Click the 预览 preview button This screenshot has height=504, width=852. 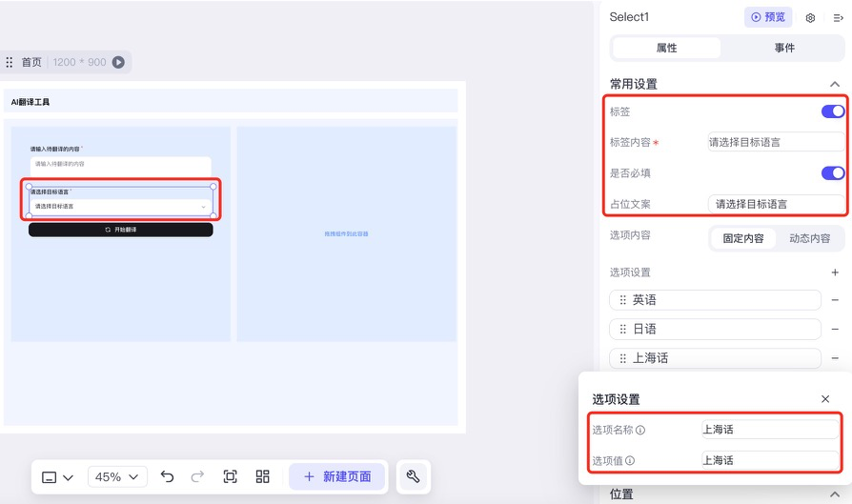click(x=768, y=17)
